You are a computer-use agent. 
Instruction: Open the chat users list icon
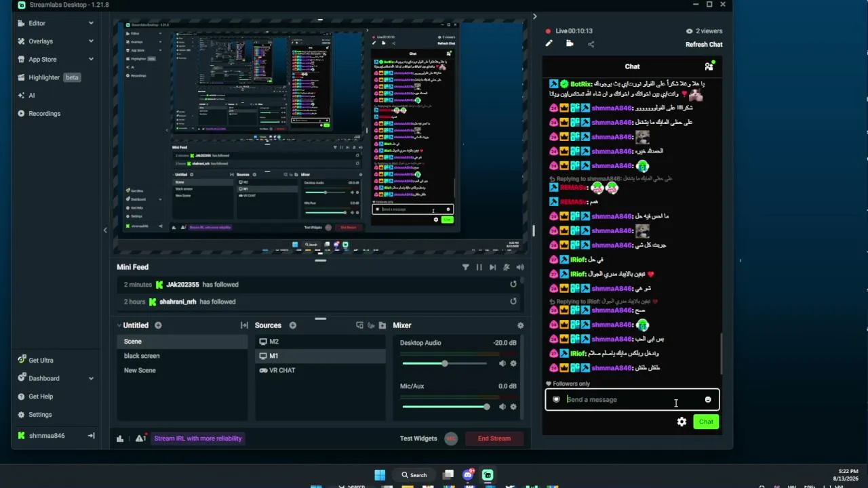pos(709,66)
